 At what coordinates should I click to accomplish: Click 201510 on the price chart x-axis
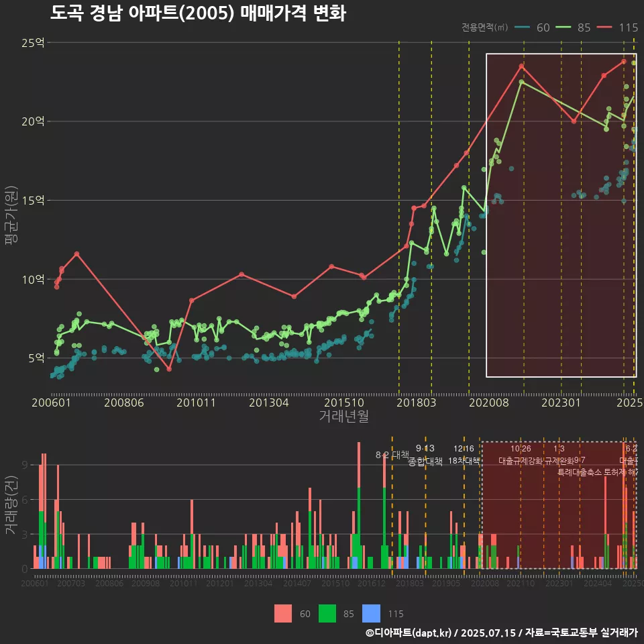pyautogui.click(x=344, y=402)
